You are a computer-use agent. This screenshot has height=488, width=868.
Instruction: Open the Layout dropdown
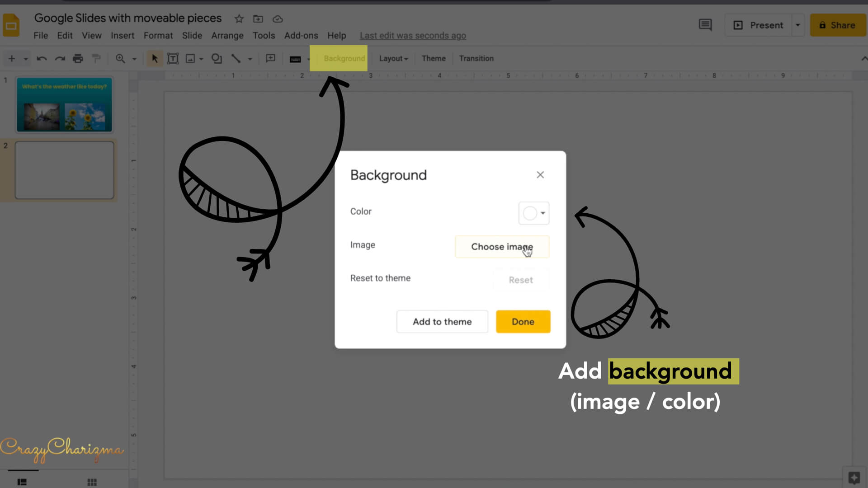click(392, 58)
